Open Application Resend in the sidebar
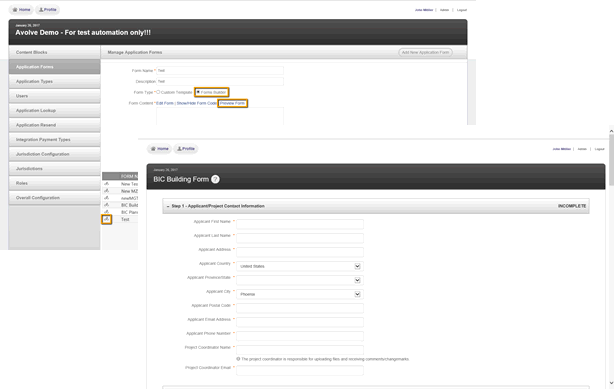This screenshot has width=614, height=389. tap(54, 125)
